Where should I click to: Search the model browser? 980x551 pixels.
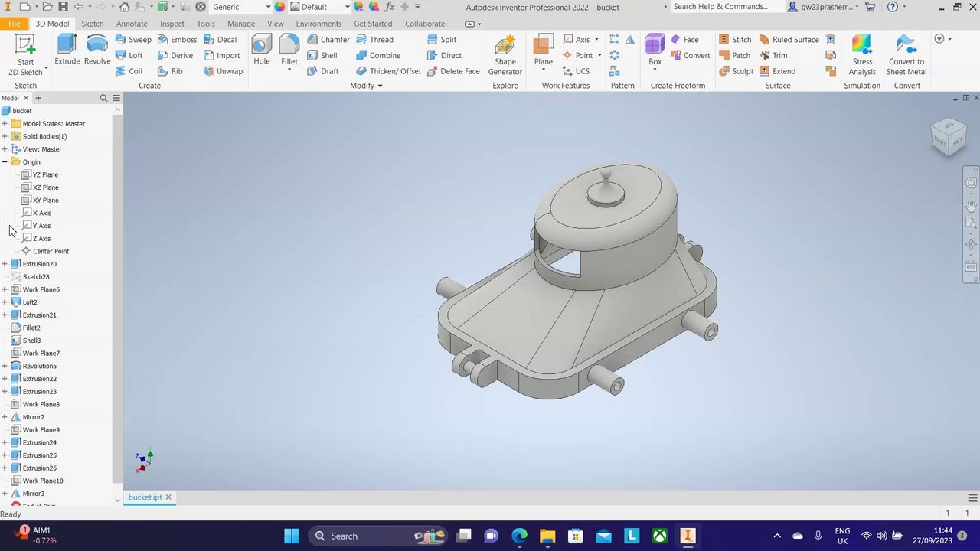pos(103,98)
